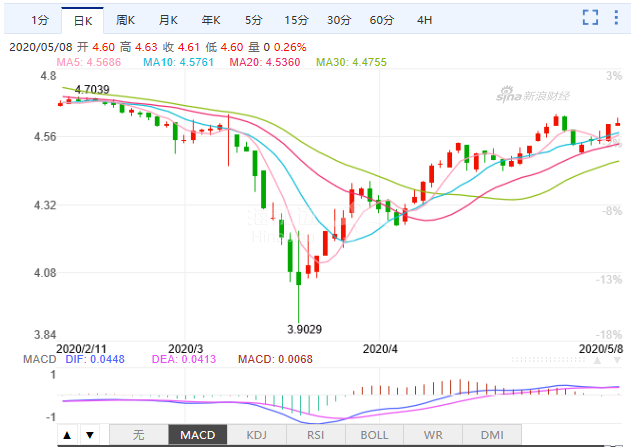Switch to 15分 interval
This screenshot has height=447, width=640.
296,20
